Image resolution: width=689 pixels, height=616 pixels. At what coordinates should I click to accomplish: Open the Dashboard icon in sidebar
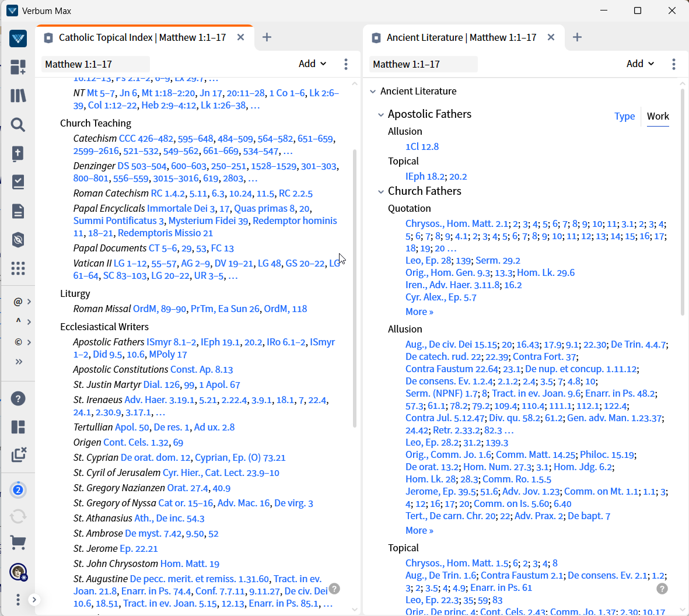(18, 67)
